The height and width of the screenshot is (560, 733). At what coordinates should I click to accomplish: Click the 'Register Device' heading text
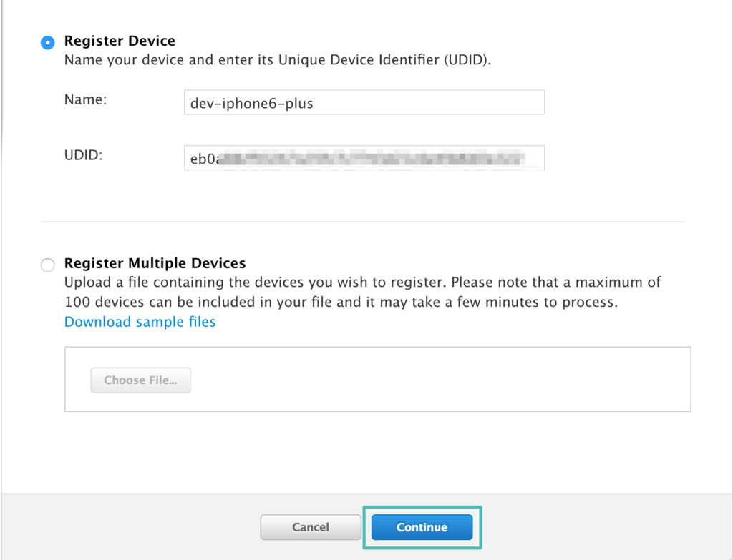click(120, 41)
